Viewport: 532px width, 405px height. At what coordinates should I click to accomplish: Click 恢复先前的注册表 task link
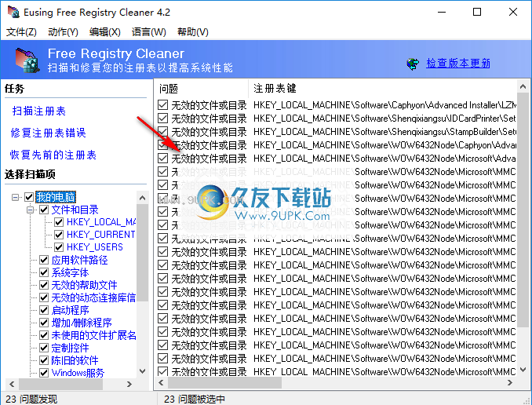[53, 155]
